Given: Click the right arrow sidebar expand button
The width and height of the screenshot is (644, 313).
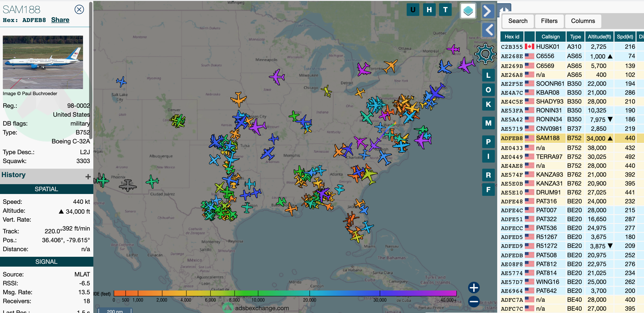Looking at the screenshot, I should coord(488,11).
